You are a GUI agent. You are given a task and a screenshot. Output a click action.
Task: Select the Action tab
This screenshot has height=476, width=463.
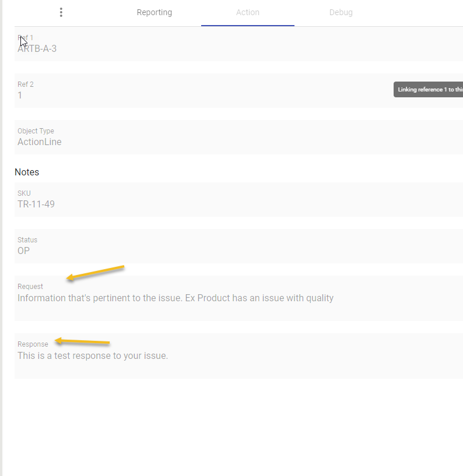[x=248, y=12]
